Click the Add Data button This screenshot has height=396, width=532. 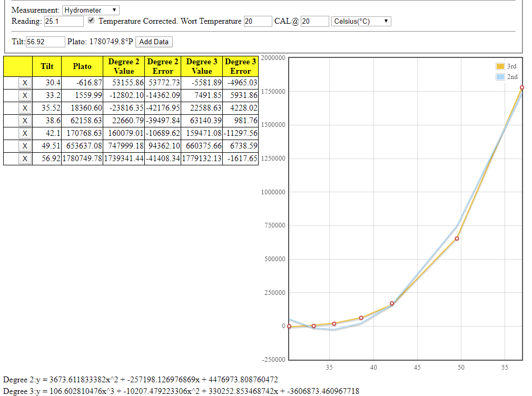click(x=154, y=42)
